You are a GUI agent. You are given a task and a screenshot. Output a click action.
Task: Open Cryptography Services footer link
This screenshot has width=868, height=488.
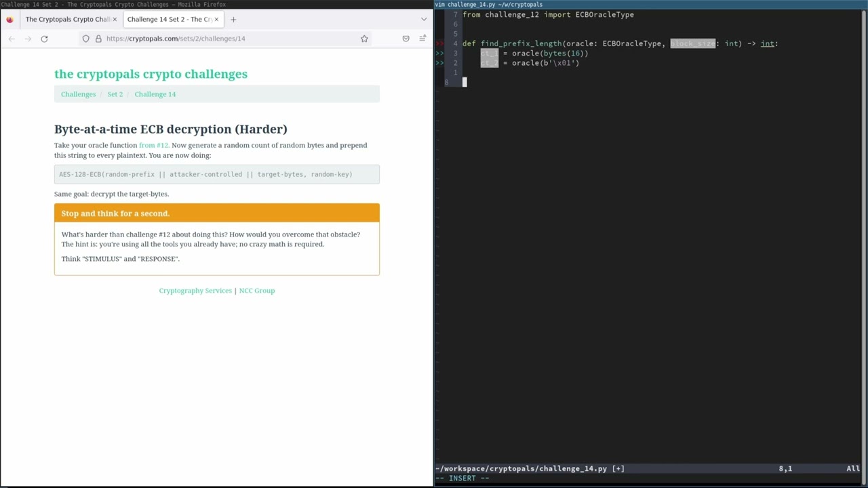tap(195, 291)
